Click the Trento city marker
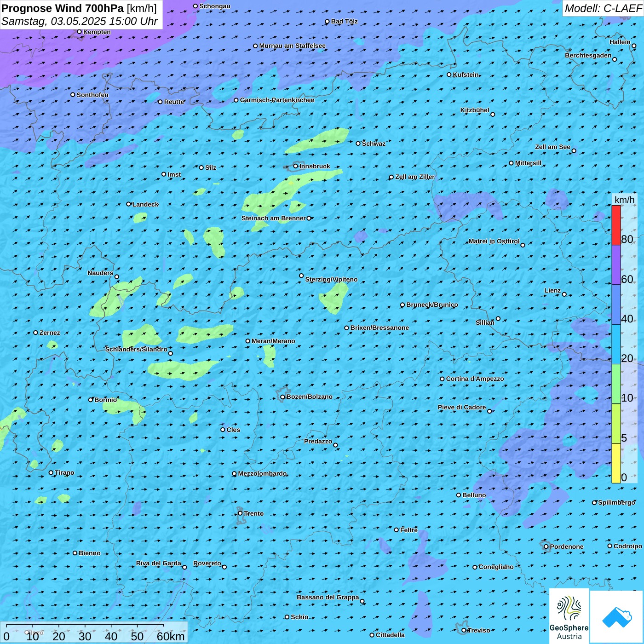This screenshot has width=644, height=644. (240, 513)
